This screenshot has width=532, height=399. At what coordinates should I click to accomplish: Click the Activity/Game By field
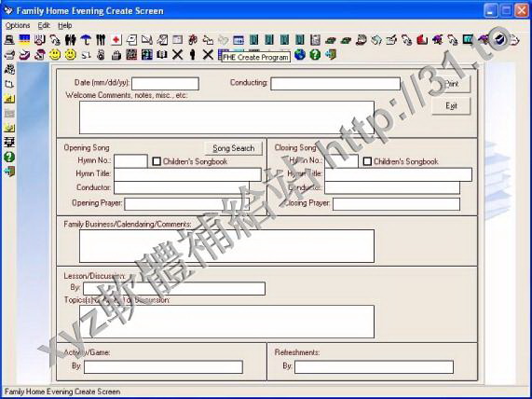pos(163,367)
